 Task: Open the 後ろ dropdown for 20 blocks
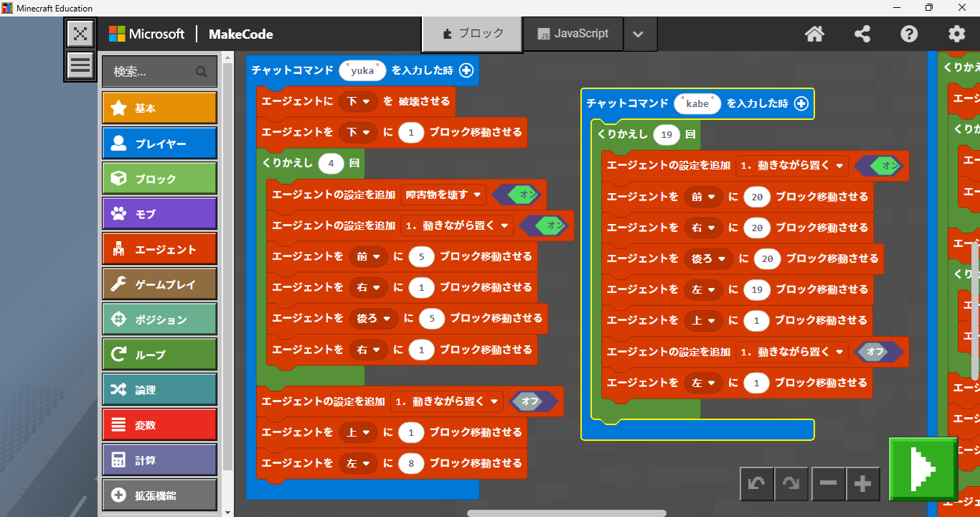[708, 258]
